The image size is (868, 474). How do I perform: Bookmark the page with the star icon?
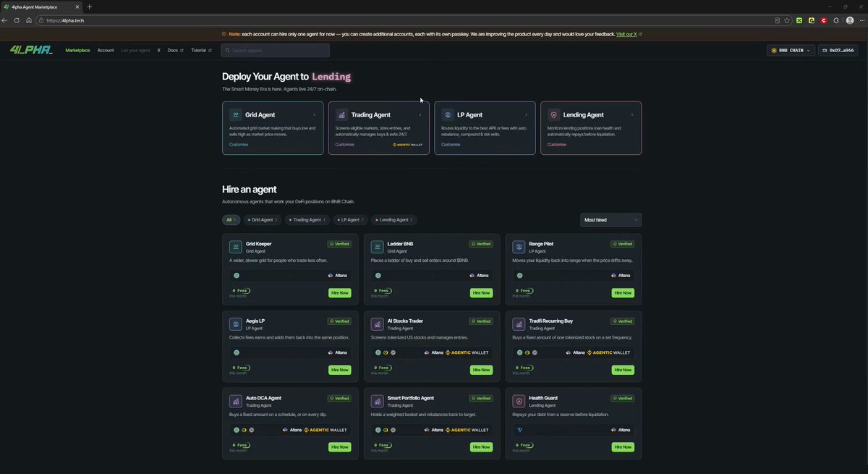tap(787, 20)
